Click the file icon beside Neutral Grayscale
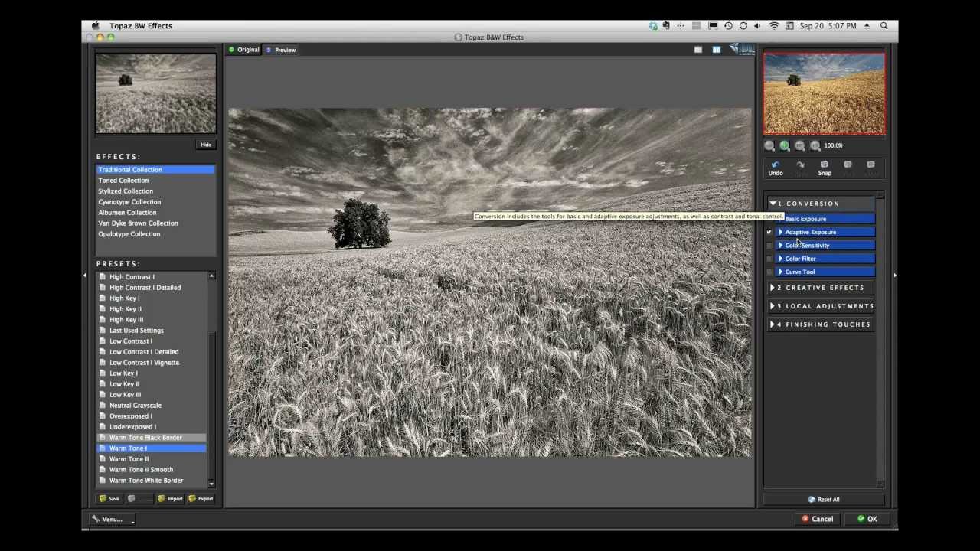980x551 pixels. pos(103,406)
